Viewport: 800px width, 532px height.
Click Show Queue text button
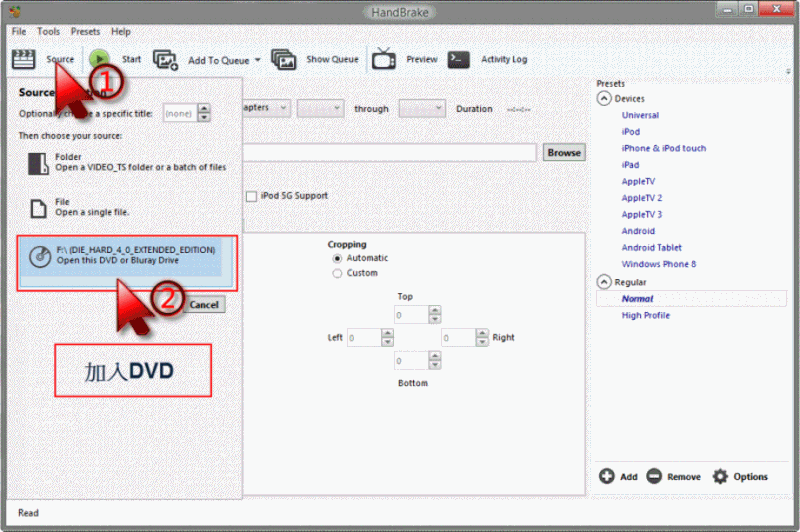[332, 59]
